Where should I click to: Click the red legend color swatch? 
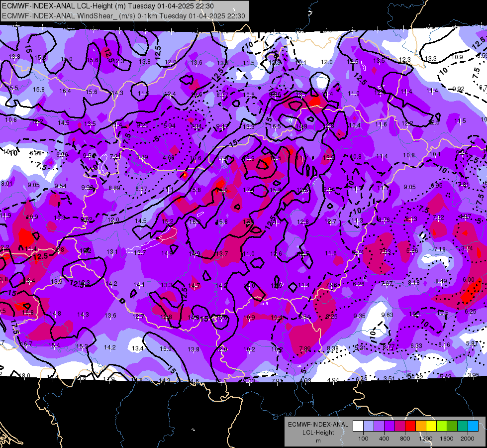tap(410, 426)
